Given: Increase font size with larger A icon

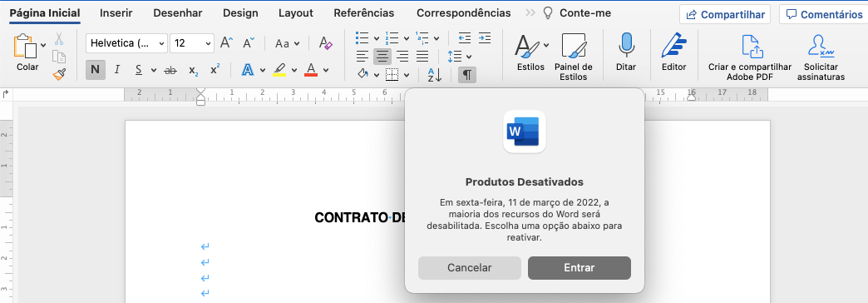Looking at the screenshot, I should [x=226, y=42].
